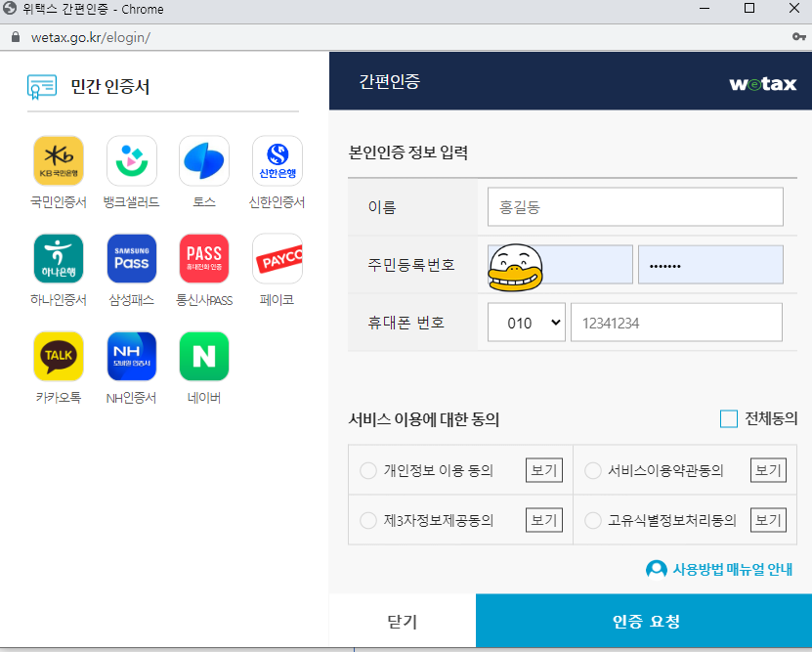Click the wetax logo in header

click(x=763, y=84)
